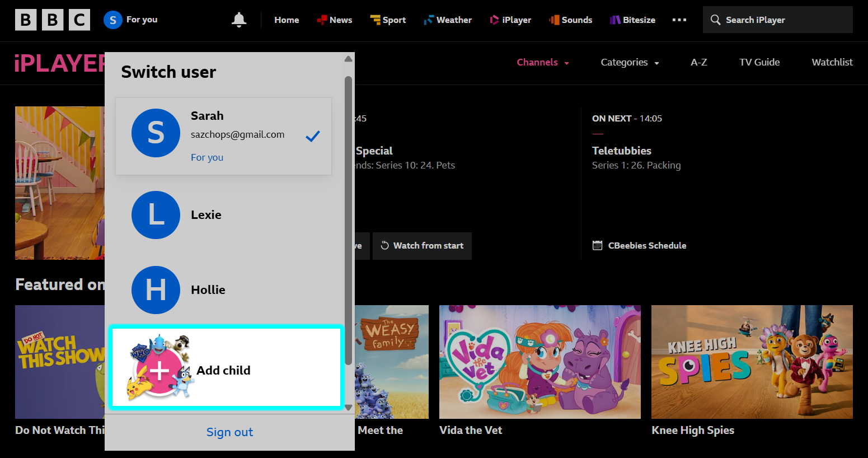Click Hollie's H avatar circle
The width and height of the screenshot is (868, 458).
(156, 290)
